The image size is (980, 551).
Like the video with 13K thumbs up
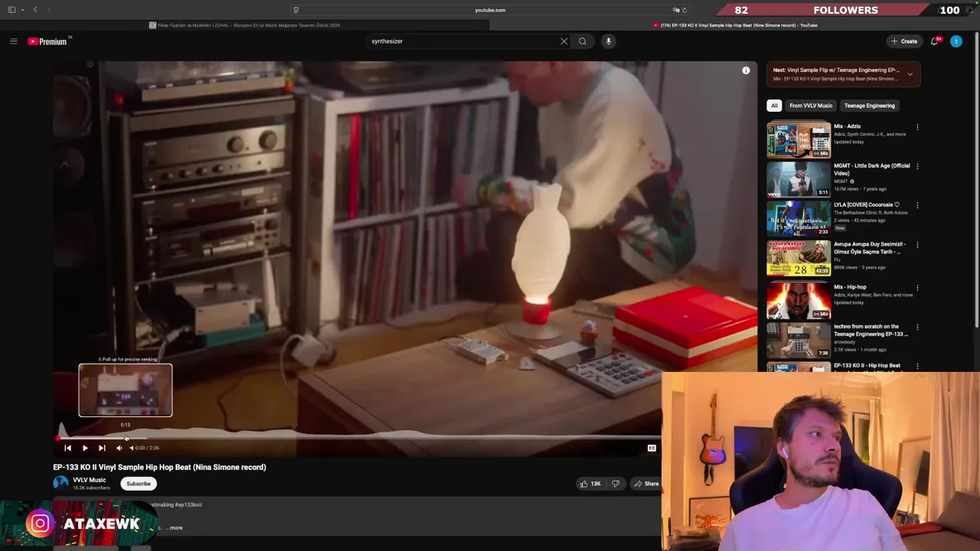[590, 484]
